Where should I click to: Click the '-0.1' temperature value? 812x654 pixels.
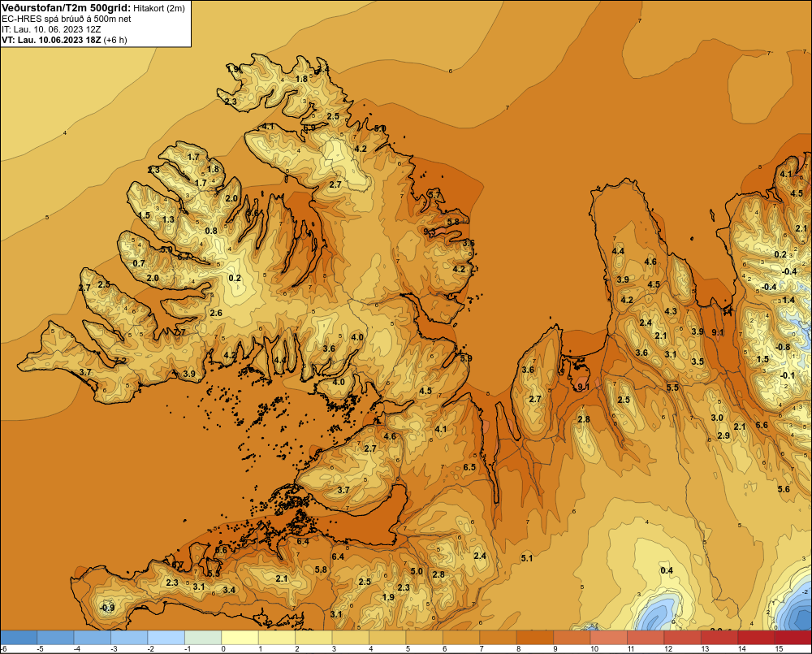[787, 375]
